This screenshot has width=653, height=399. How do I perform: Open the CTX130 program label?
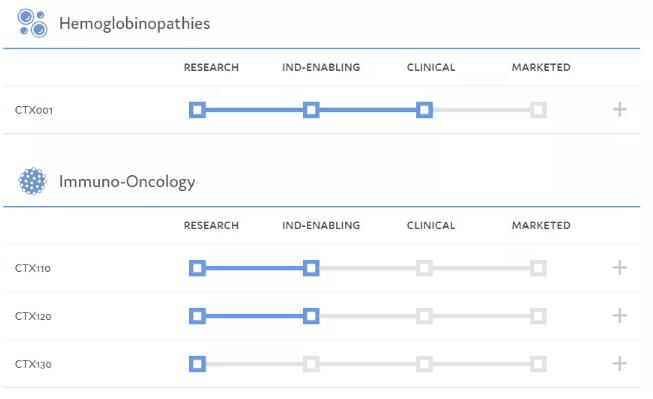coord(33,364)
